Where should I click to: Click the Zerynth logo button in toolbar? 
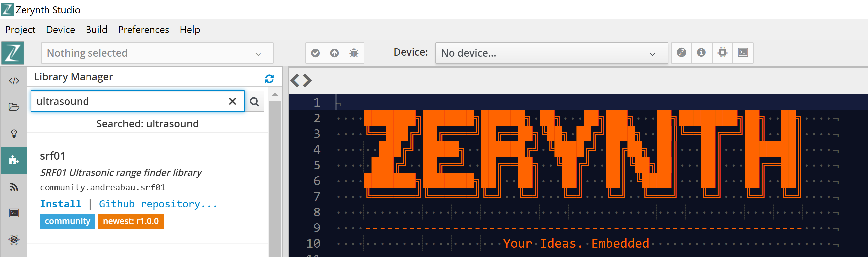tap(13, 53)
